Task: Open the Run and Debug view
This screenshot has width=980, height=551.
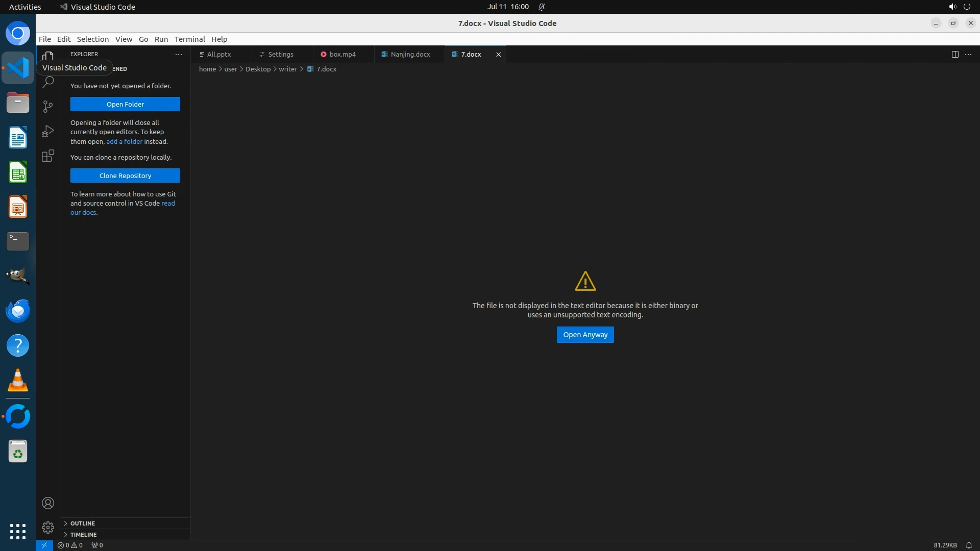Action: (x=48, y=131)
